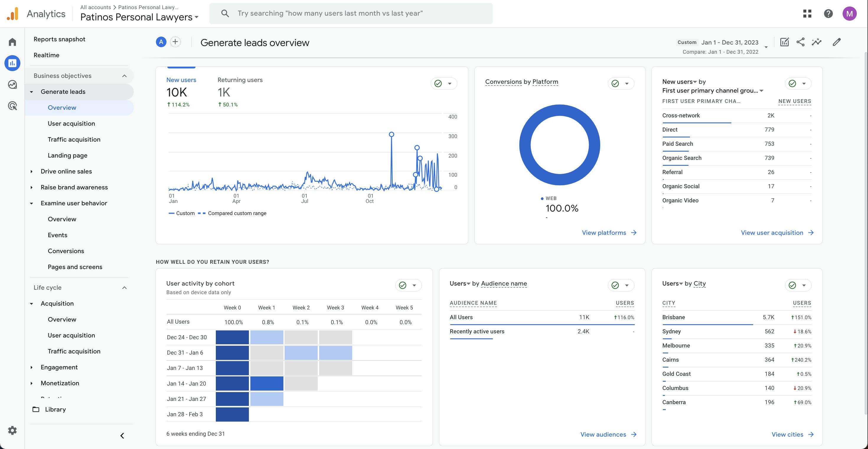Open the Advertising icon in left rail
The image size is (868, 449).
(12, 106)
